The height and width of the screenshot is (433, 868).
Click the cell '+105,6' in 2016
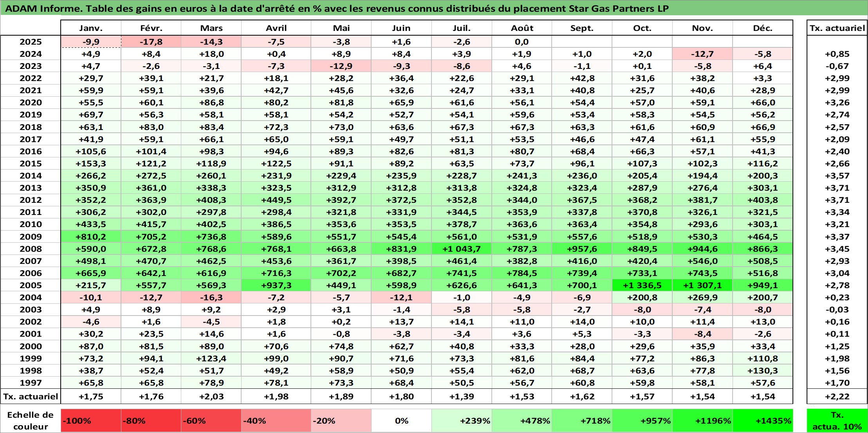91,152
